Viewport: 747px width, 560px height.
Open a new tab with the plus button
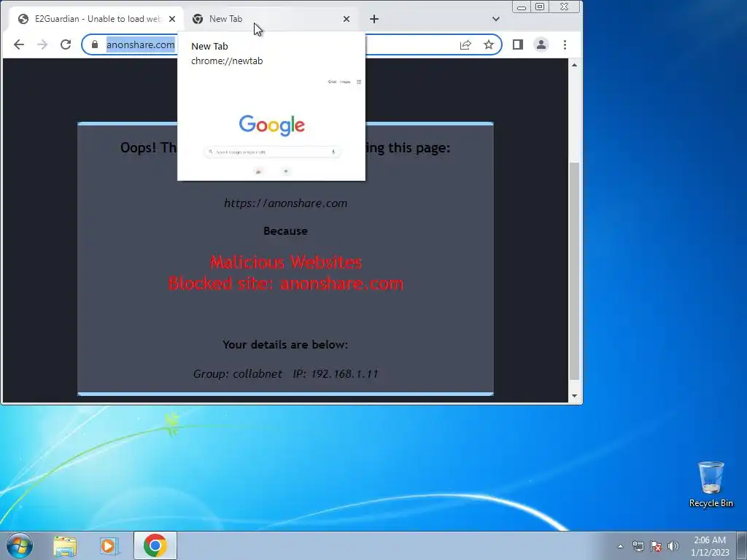click(374, 19)
